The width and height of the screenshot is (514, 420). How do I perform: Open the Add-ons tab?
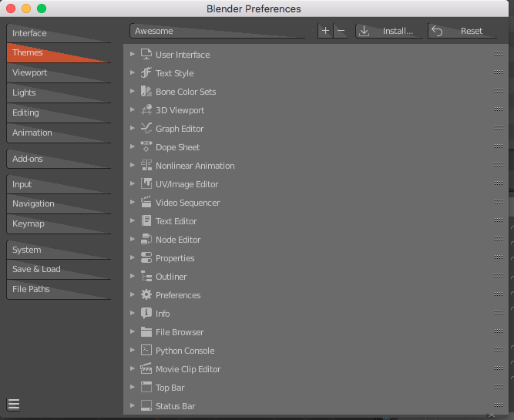tap(59, 159)
